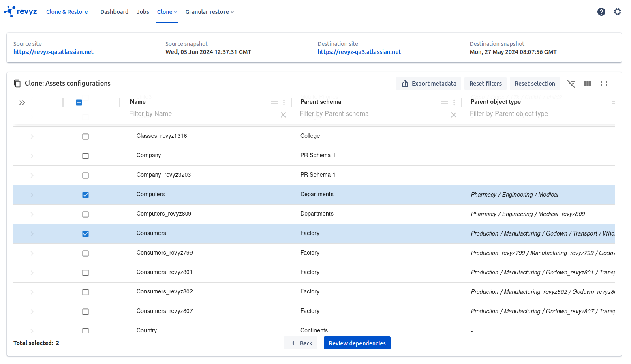Viewport: 631px width, 364px height.
Task: Toggle the select-all header checkbox
Action: click(79, 103)
